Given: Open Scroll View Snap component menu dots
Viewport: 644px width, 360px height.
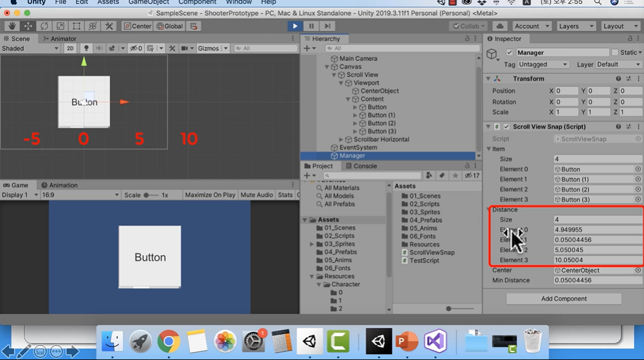Looking at the screenshot, I should tap(639, 127).
